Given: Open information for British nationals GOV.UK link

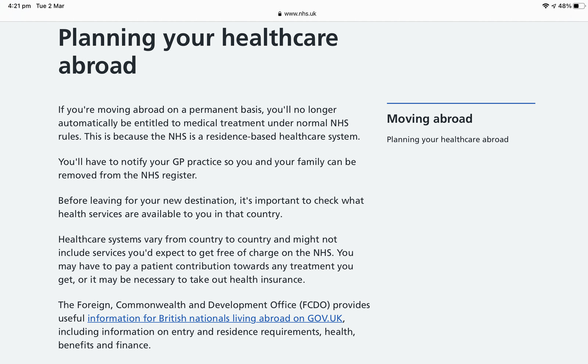Looking at the screenshot, I should tap(215, 318).
